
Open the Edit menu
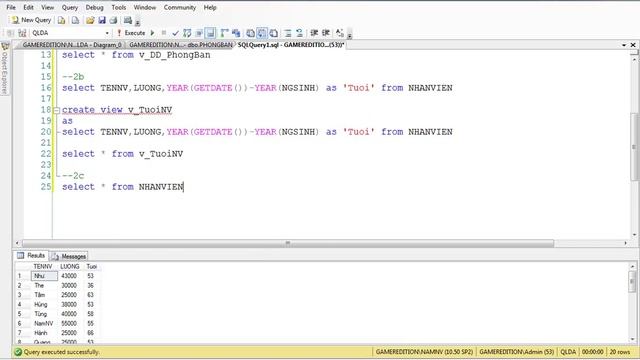tap(28, 7)
